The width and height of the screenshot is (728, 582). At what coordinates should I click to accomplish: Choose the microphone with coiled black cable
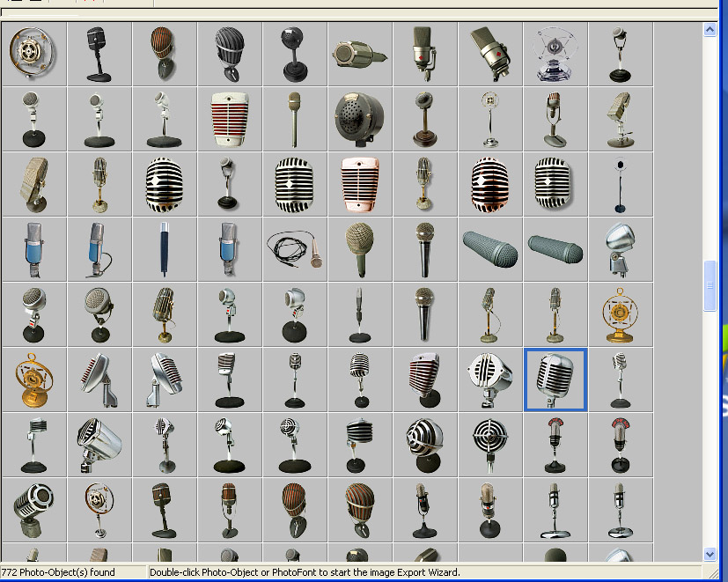(x=294, y=249)
